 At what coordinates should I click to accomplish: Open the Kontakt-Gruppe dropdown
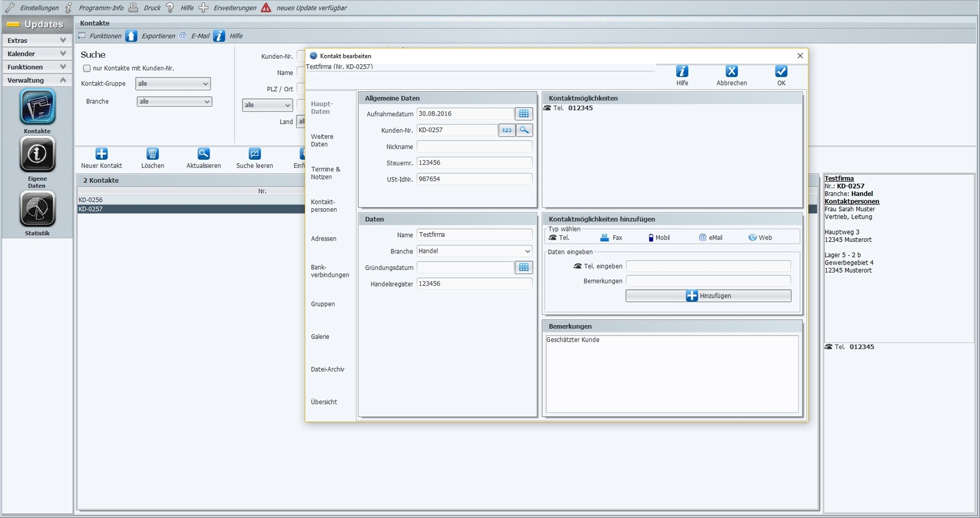click(173, 84)
